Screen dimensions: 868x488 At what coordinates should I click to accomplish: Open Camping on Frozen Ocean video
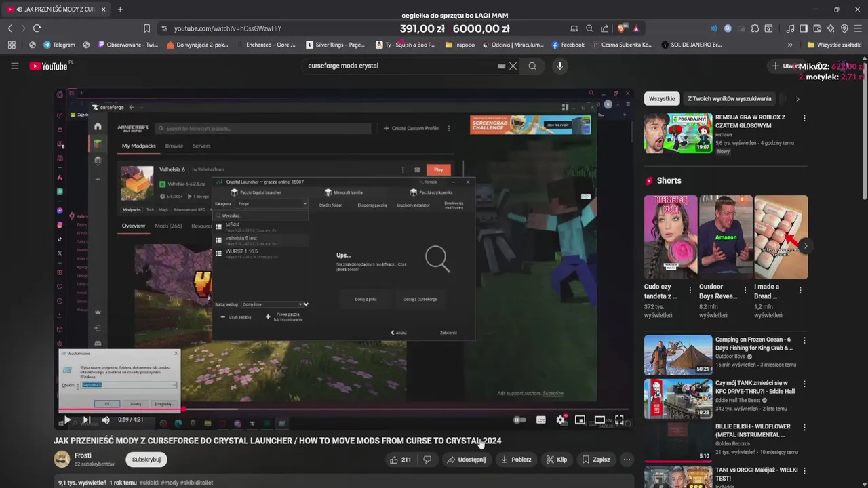[678, 355]
